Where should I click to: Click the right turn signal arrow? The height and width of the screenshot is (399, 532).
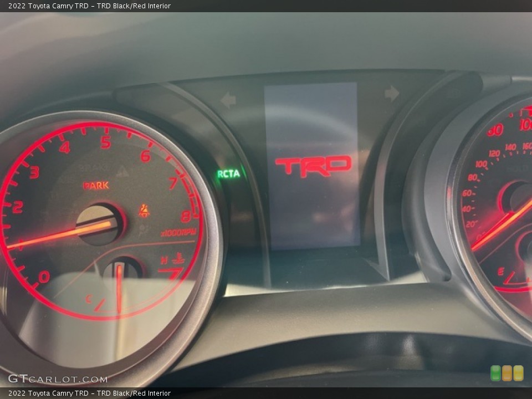pyautogui.click(x=392, y=93)
